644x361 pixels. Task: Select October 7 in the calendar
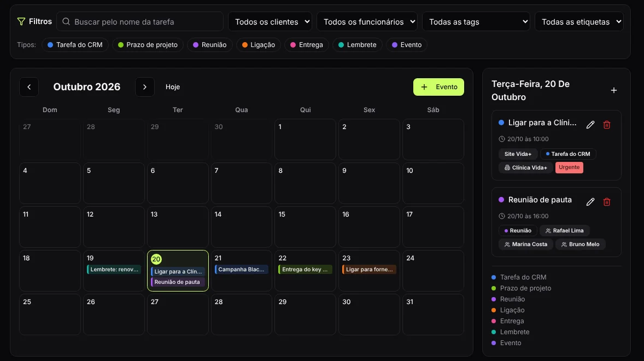pos(242,183)
